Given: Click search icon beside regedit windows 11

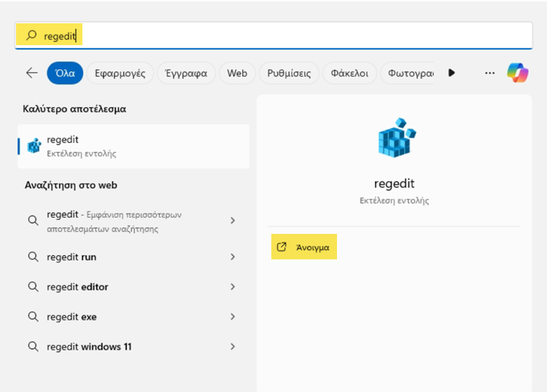Looking at the screenshot, I should coord(33,347).
